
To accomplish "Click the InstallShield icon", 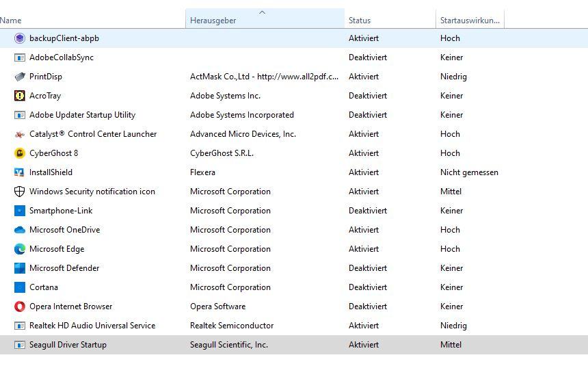I will [20, 172].
